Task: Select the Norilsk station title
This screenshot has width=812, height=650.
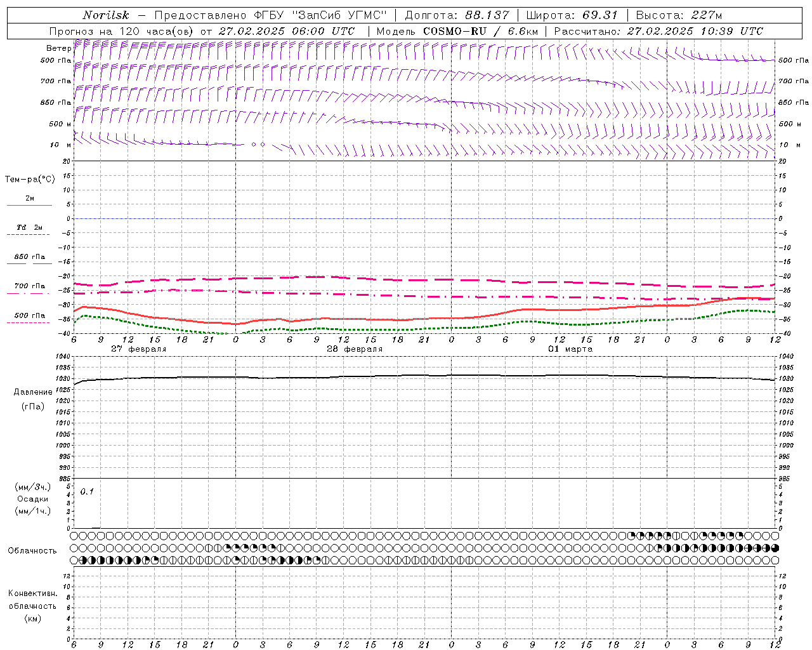Action: pyautogui.click(x=106, y=15)
